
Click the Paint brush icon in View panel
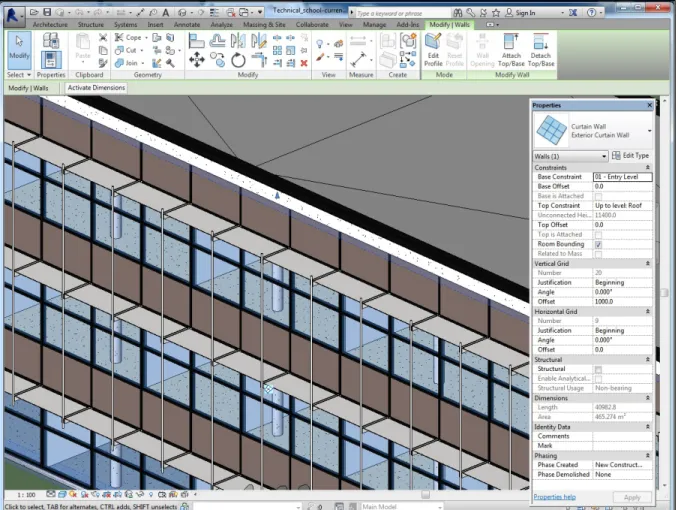(x=320, y=58)
